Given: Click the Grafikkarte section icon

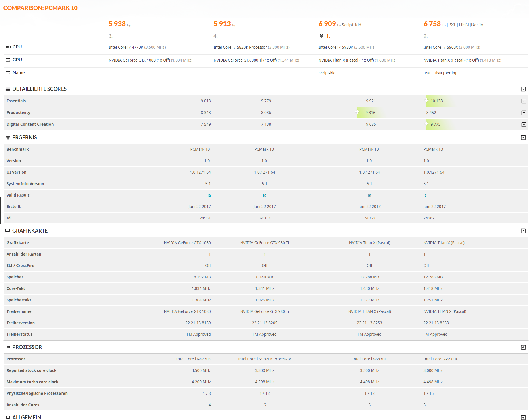Looking at the screenshot, I should coord(8,231).
